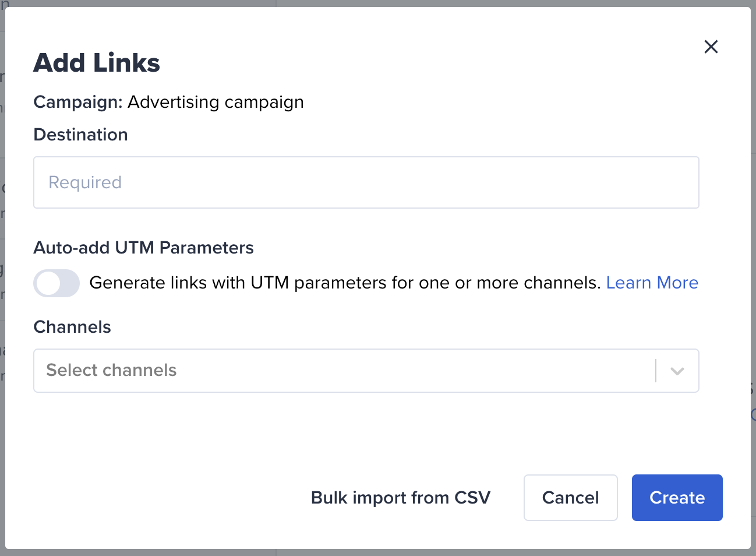The width and height of the screenshot is (756, 556).
Task: Dismiss the dialog with the X icon
Action: pyautogui.click(x=711, y=47)
